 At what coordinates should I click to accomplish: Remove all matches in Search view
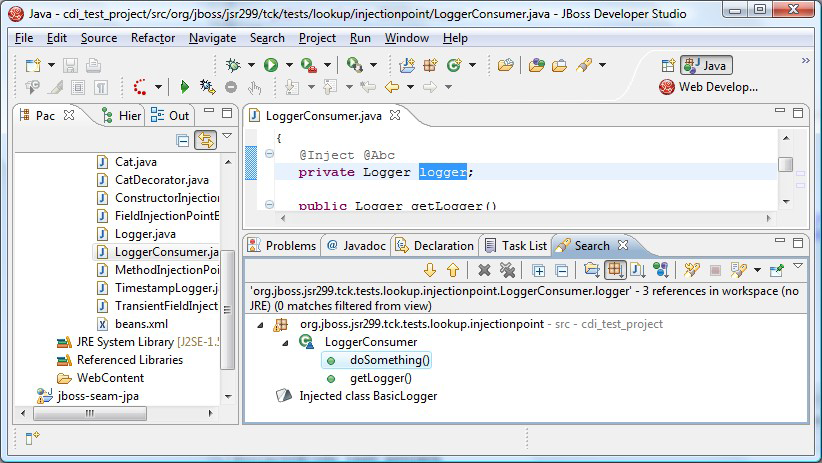[x=507, y=270]
